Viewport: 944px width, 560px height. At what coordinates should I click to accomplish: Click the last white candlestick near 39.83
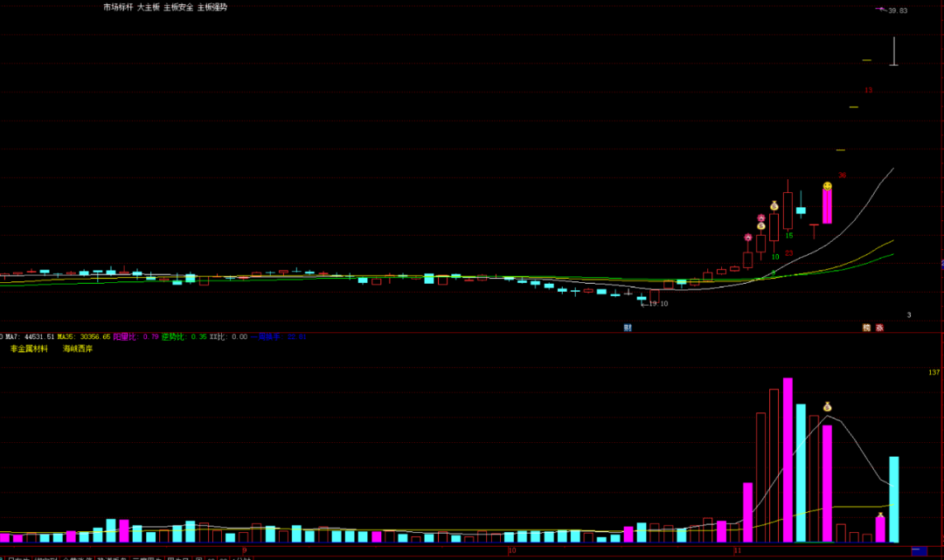point(894,52)
